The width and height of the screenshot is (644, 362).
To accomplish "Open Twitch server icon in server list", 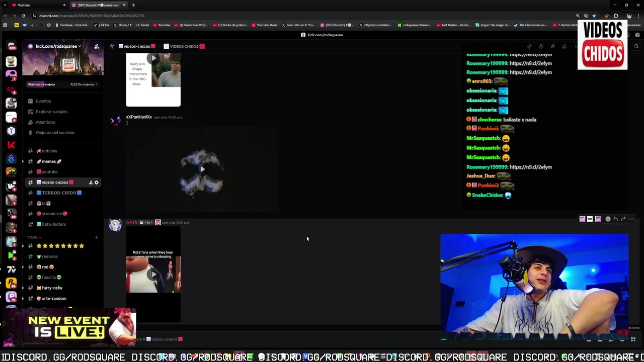I will pos(11,297).
